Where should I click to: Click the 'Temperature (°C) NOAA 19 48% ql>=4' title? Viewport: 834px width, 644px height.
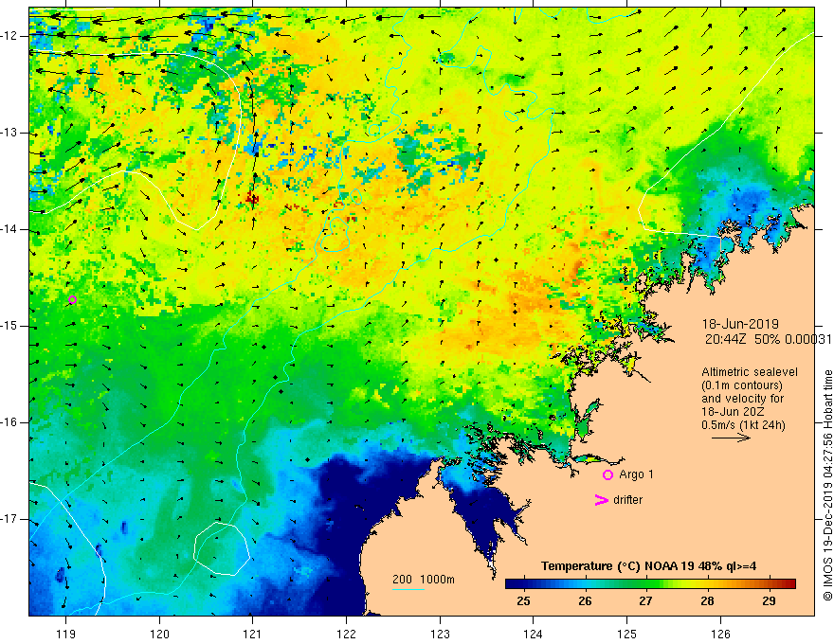(x=649, y=566)
